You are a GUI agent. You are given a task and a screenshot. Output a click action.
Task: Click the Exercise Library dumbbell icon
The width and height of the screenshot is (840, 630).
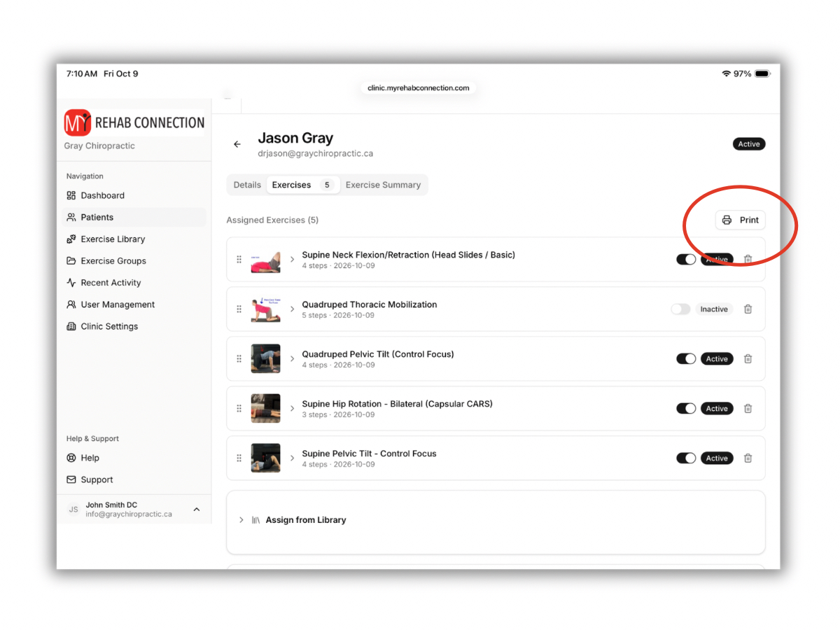pyautogui.click(x=71, y=239)
